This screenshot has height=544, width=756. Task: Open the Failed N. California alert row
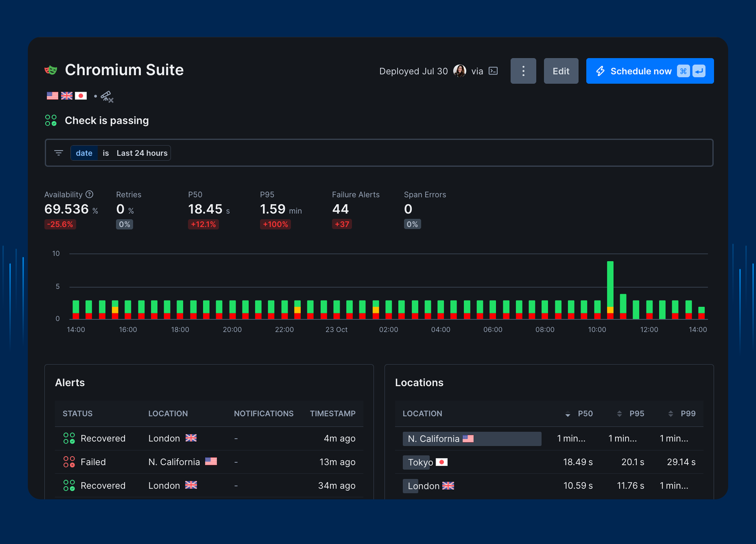point(209,462)
